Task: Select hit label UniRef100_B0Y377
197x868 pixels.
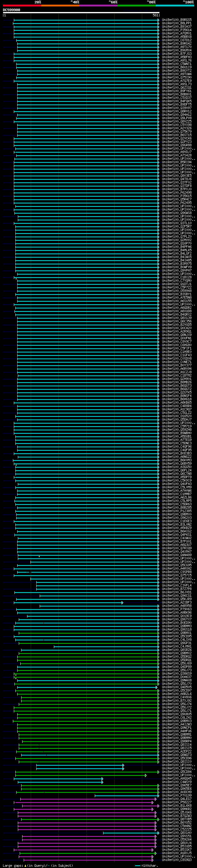Action: point(176,365)
